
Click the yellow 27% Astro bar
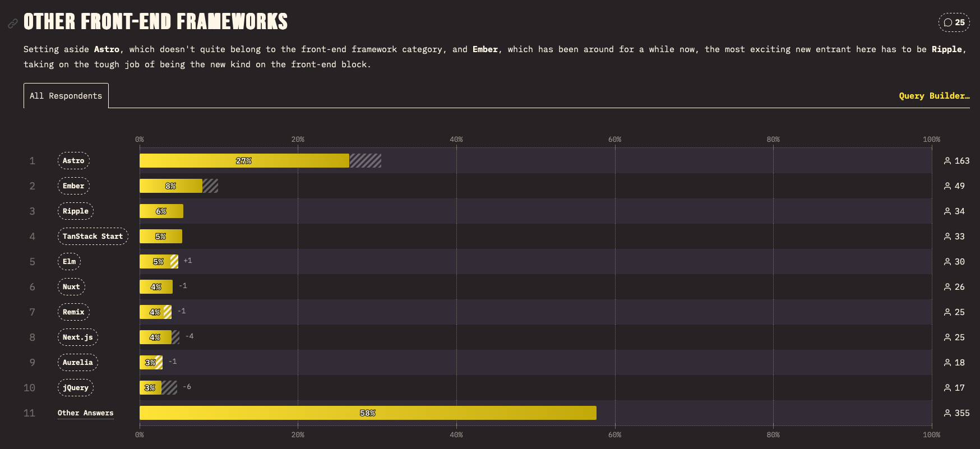244,161
